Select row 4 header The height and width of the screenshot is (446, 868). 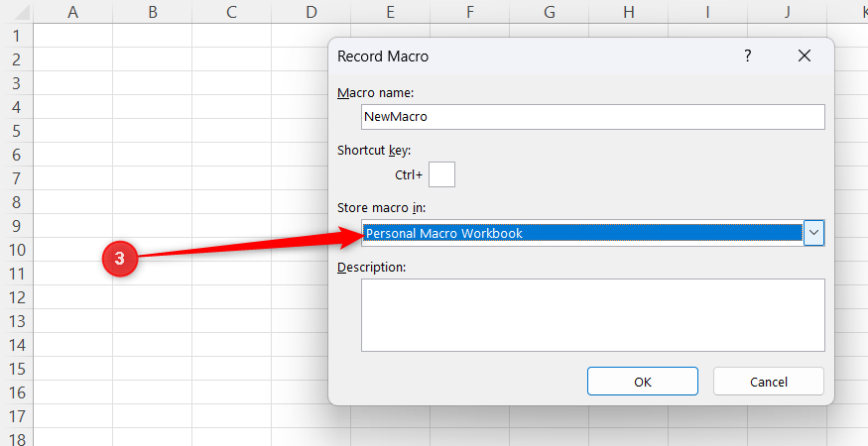17,107
